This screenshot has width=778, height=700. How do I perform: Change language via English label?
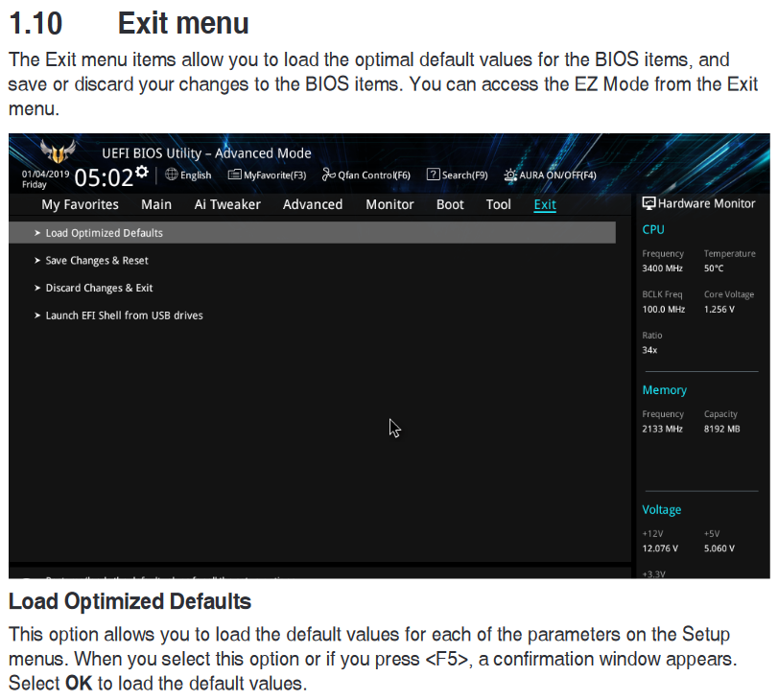(196, 175)
